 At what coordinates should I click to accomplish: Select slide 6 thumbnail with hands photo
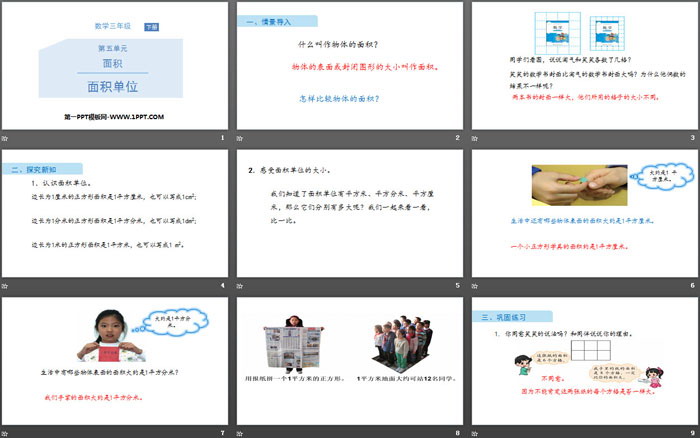(585, 213)
